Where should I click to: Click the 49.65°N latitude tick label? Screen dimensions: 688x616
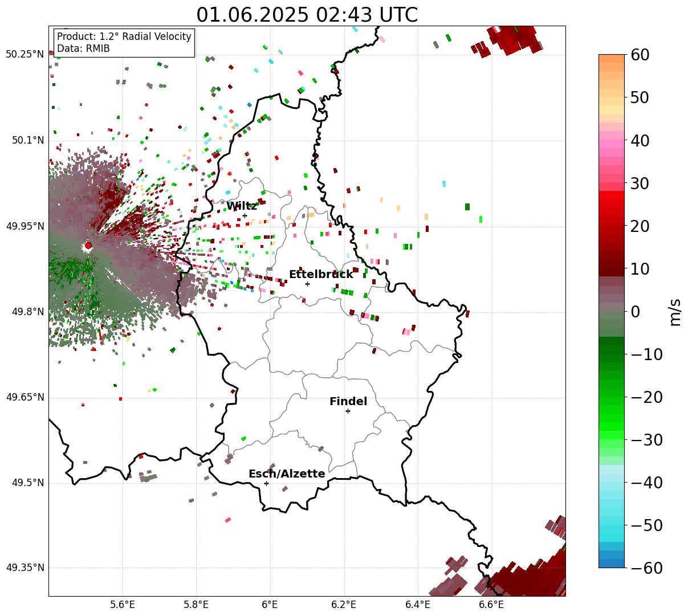[25, 397]
